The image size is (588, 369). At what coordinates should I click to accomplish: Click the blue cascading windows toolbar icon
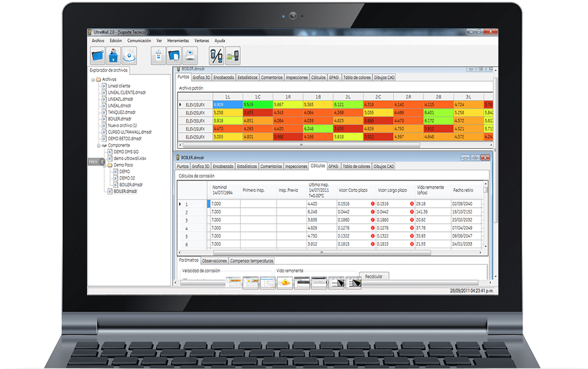pyautogui.click(x=175, y=55)
